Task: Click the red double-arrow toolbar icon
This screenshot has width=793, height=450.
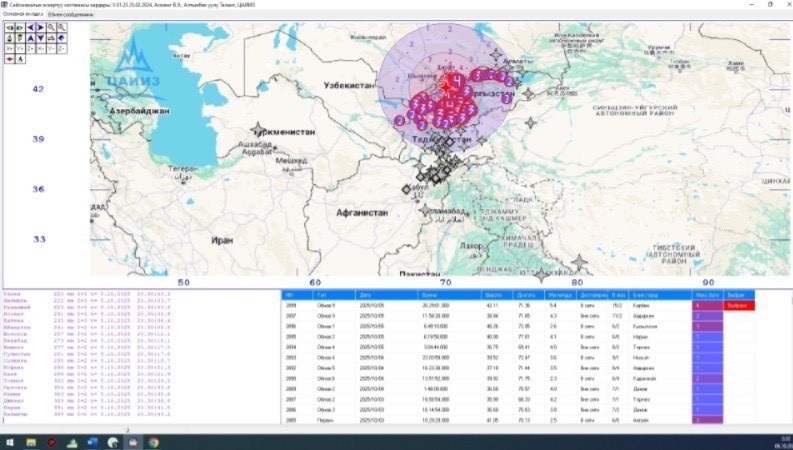Action: click(x=10, y=59)
